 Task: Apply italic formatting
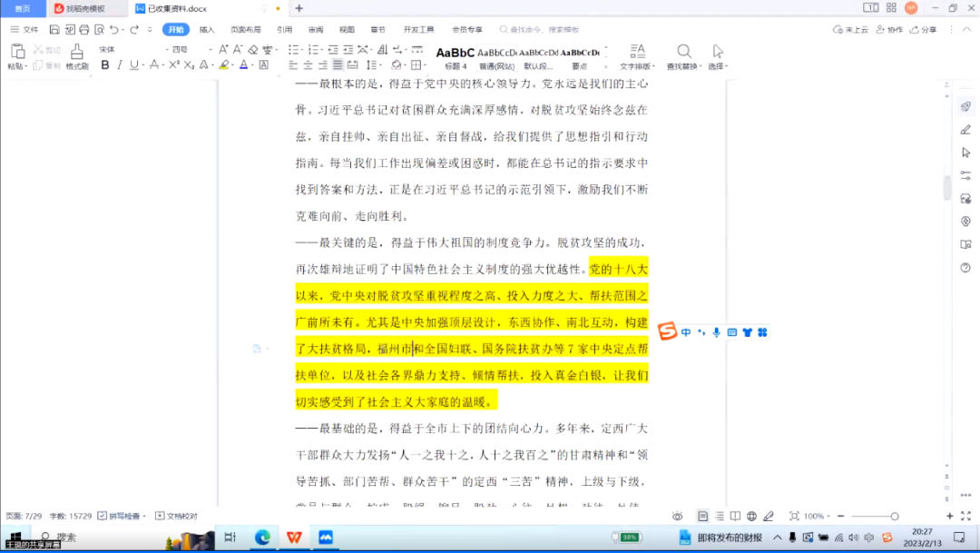(120, 65)
